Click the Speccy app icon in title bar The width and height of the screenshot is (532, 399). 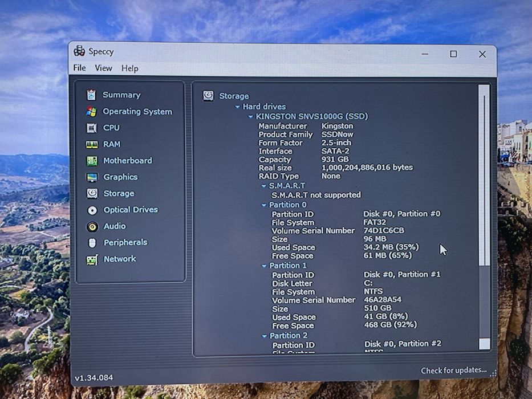point(79,51)
